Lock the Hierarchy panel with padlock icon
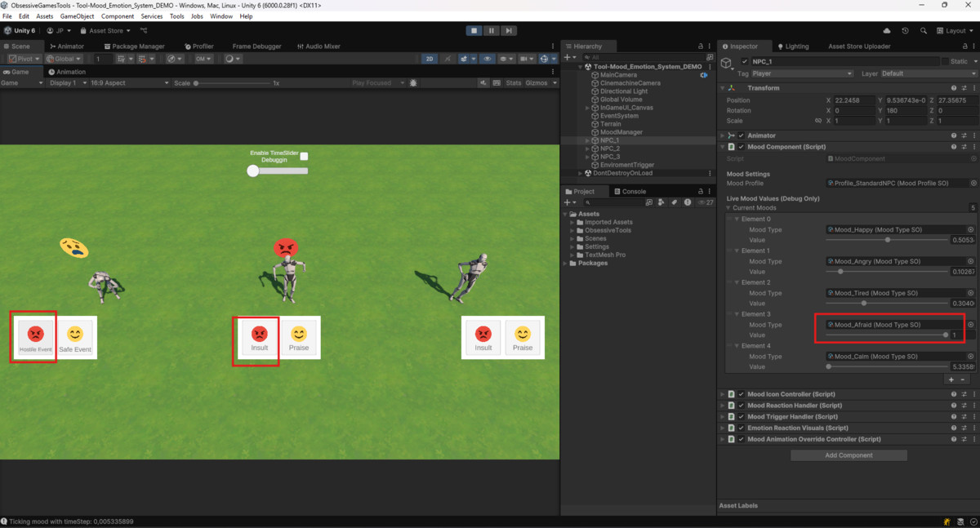980x528 pixels. 700,47
